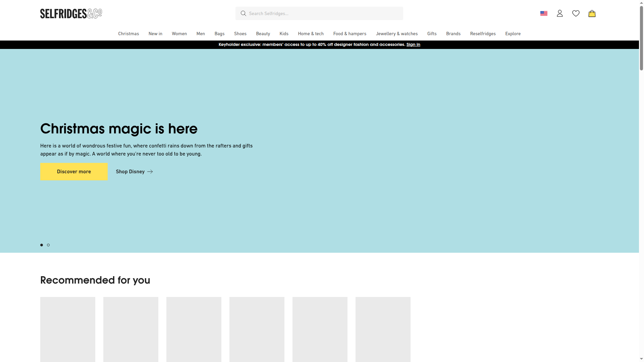
Task: Click the first recommended product thumbnail
Action: [x=67, y=329]
